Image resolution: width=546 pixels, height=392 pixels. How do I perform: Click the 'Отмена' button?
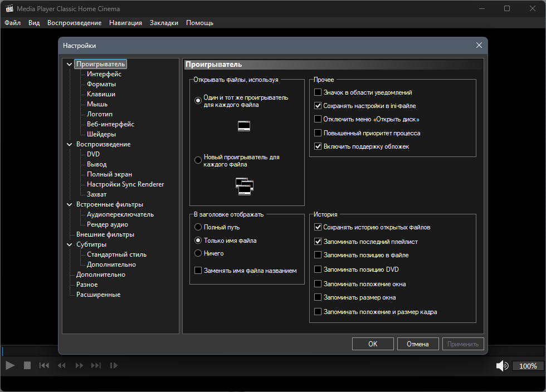(417, 344)
